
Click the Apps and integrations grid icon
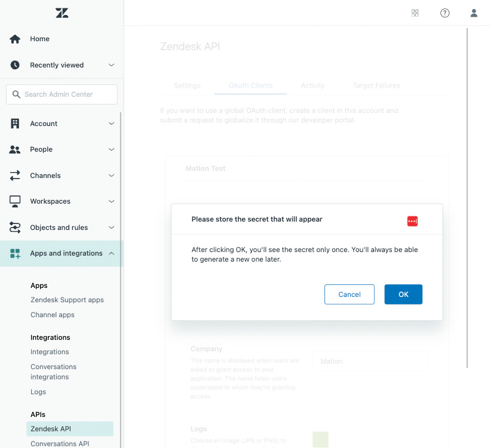(15, 253)
